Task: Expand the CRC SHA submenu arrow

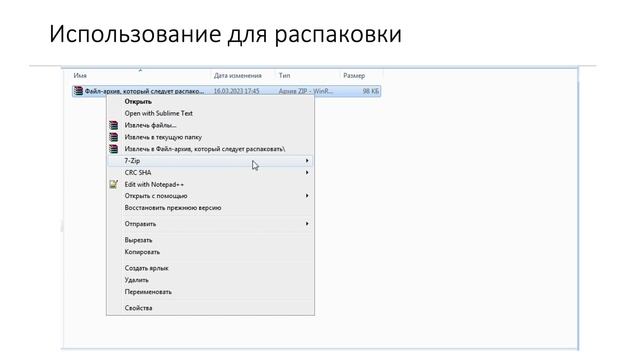Action: 307,173
